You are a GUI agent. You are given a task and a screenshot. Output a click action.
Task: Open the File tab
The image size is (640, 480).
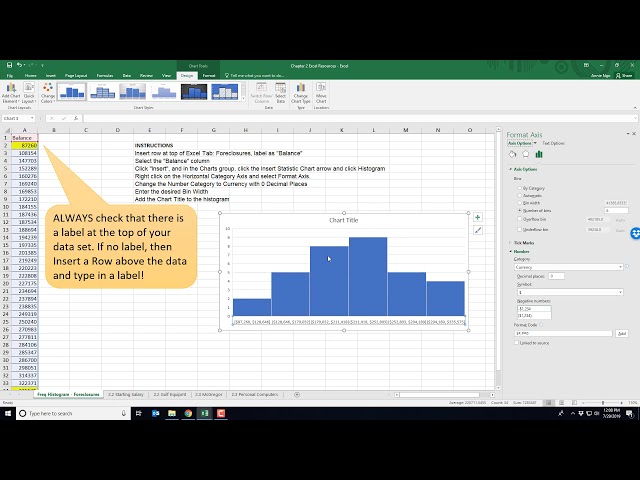point(10,76)
